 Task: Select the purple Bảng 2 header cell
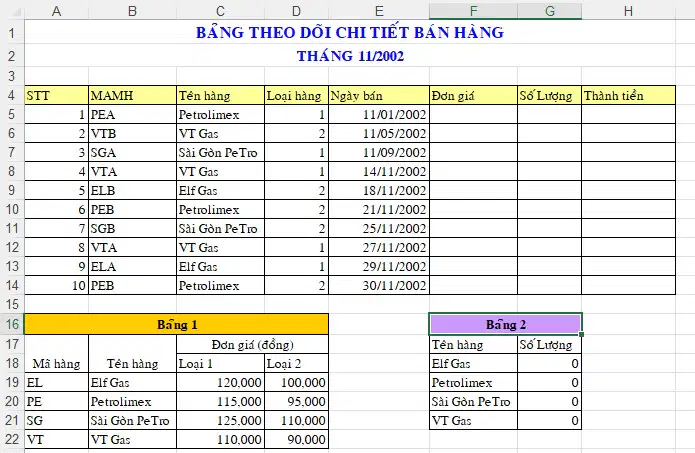point(505,324)
